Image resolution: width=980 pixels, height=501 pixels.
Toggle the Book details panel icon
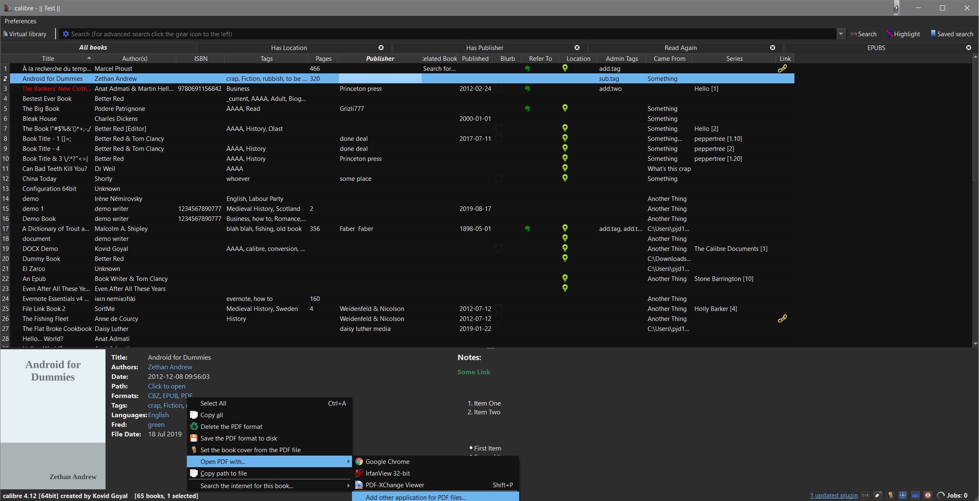890,496
